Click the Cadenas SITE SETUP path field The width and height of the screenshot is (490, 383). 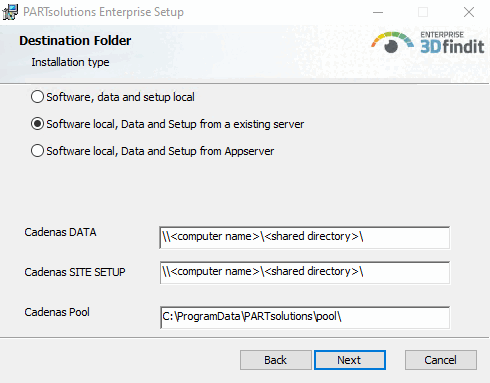click(305, 273)
